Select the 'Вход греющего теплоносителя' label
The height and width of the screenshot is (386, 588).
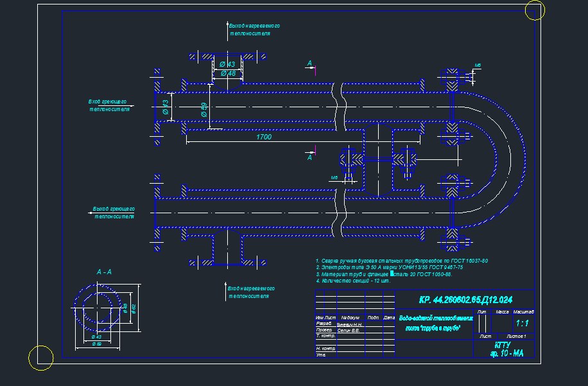[x=109, y=105]
